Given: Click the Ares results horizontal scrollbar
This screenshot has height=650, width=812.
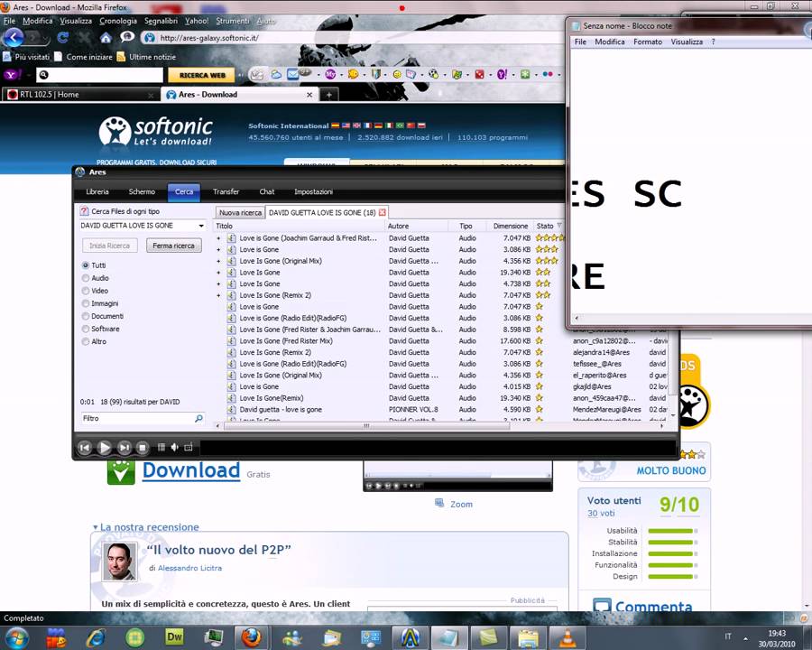Looking at the screenshot, I should click(x=367, y=426).
